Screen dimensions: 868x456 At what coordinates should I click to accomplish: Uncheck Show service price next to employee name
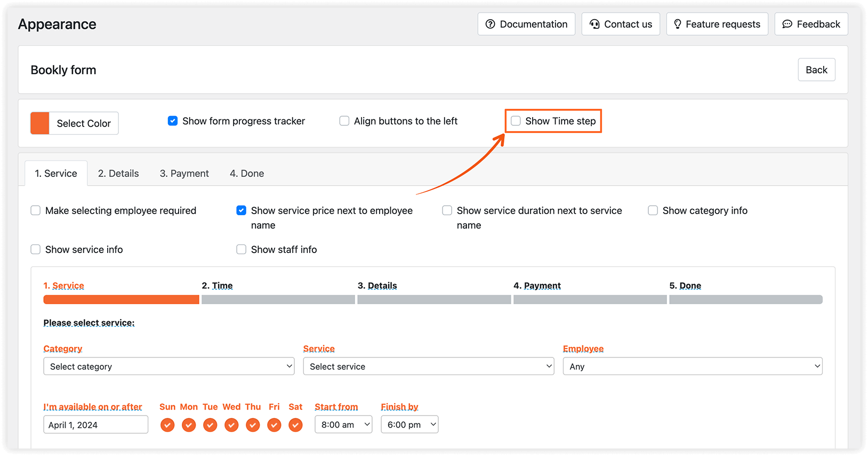tap(242, 210)
